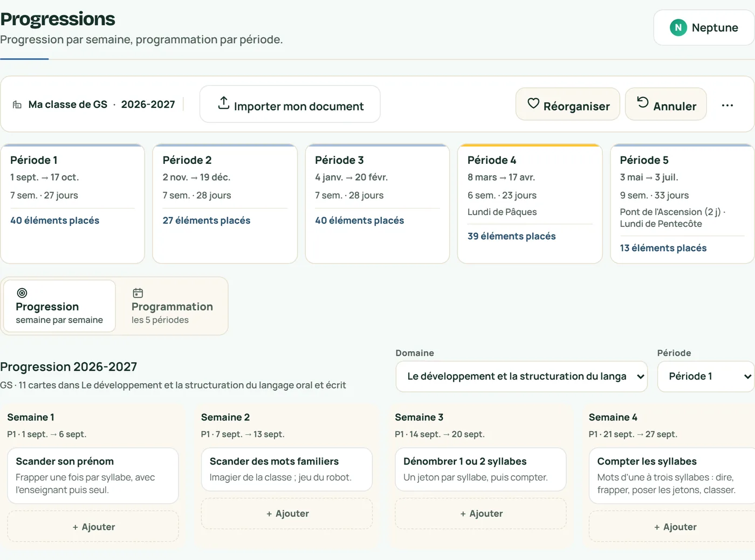Viewport: 755px width, 560px height.
Task: Click the 27 éléments placés link
Action: pos(207,220)
